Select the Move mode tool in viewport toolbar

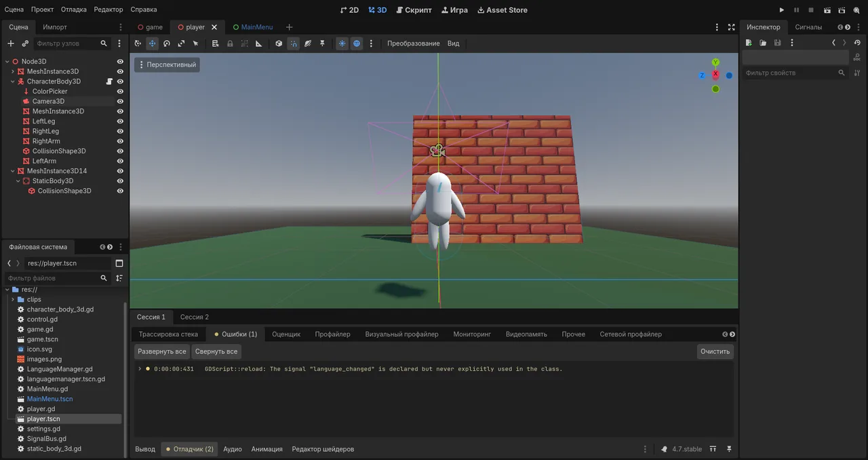153,43
